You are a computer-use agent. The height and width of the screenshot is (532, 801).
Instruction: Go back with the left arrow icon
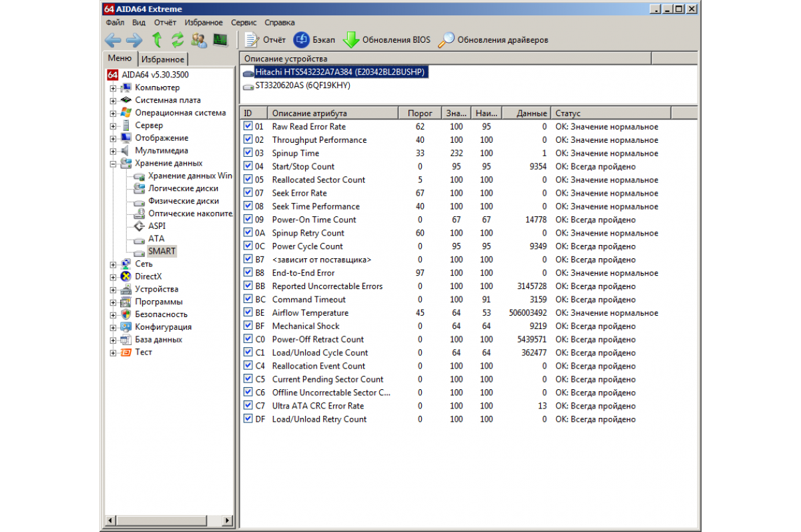(x=112, y=40)
